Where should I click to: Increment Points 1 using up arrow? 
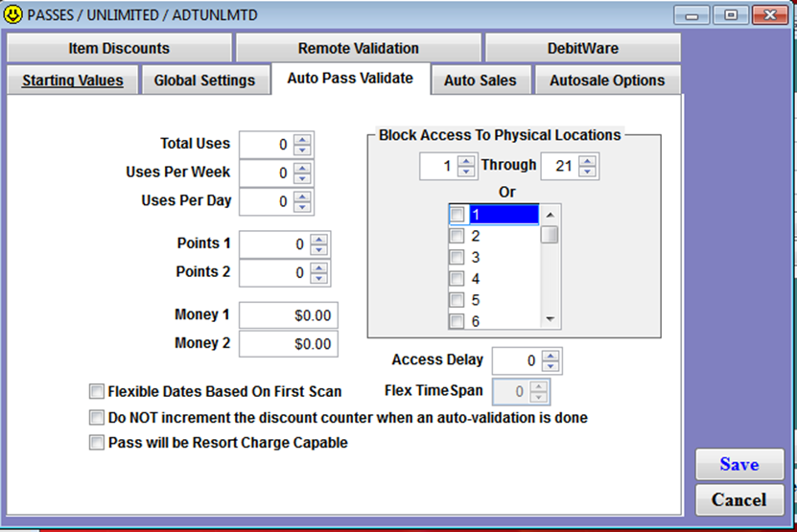pyautogui.click(x=319, y=240)
